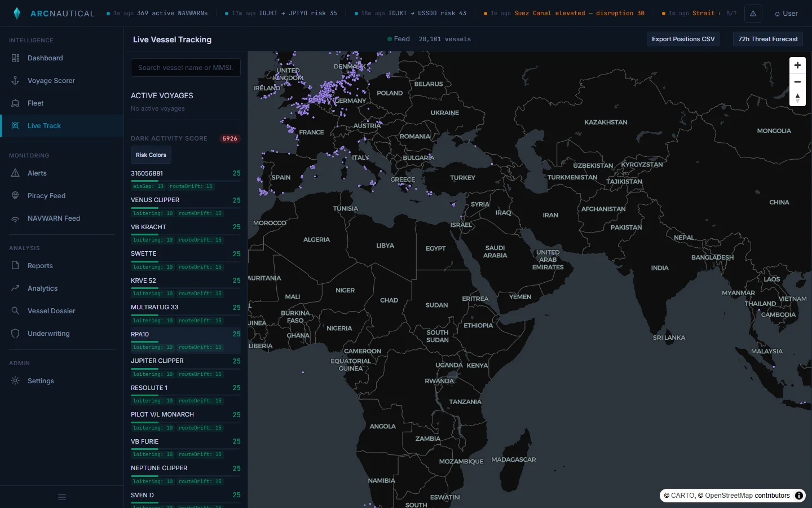Screen dimensions: 812x508
Task: Toggle map pitch with the tilt arrows control
Action: pyautogui.click(x=797, y=98)
